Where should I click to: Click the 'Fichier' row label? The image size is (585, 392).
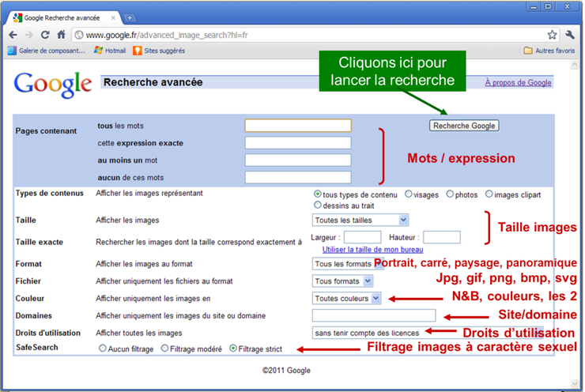coord(28,281)
